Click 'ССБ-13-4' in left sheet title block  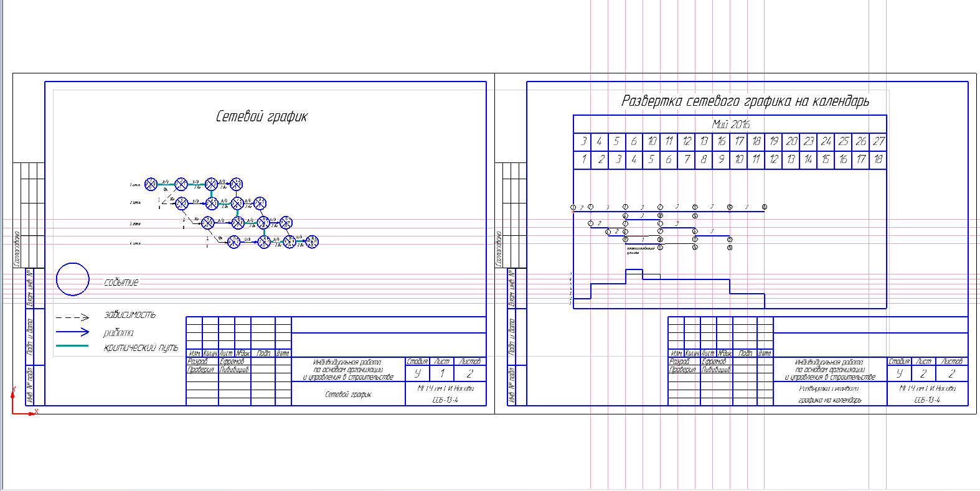(445, 400)
